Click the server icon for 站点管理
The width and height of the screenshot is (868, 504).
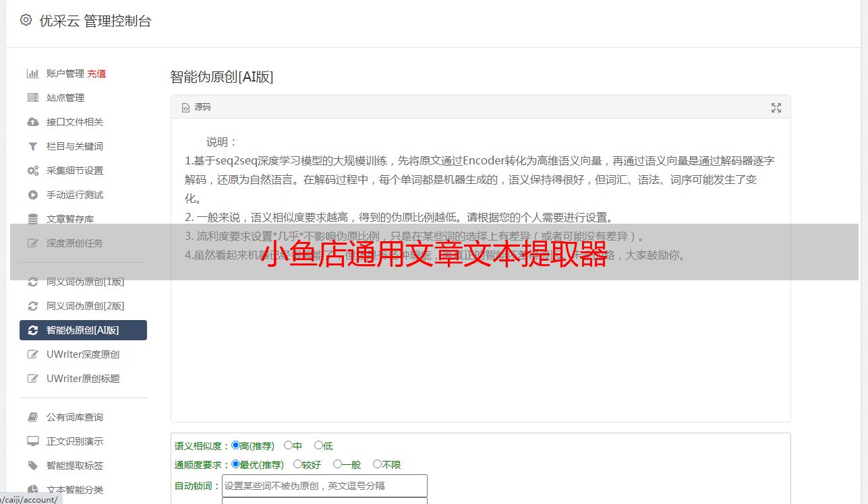tap(32, 98)
